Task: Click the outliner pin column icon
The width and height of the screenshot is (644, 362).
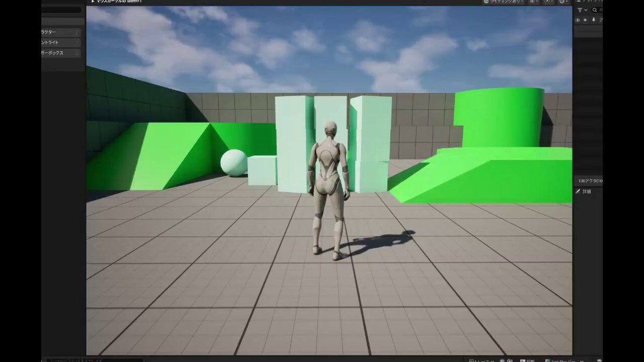Action: click(594, 20)
